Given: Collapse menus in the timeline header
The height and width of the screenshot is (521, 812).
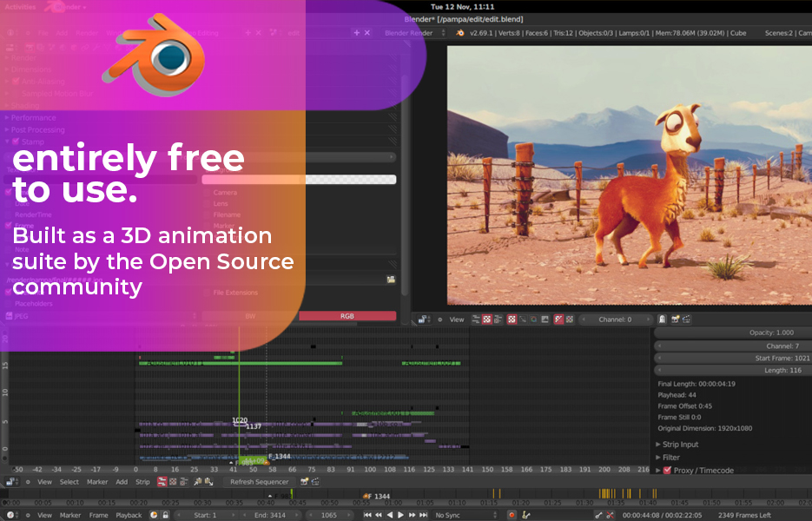Looking at the screenshot, I should [x=28, y=515].
